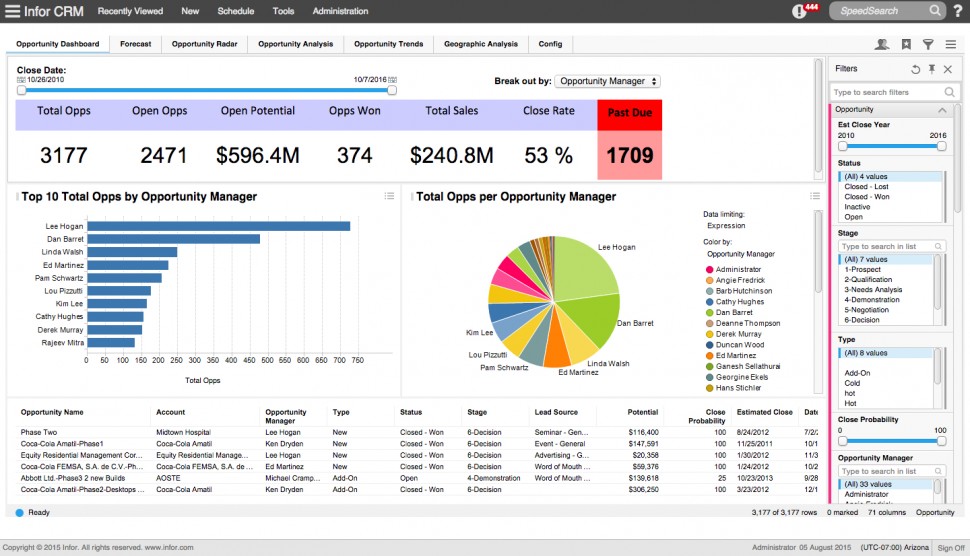The height and width of the screenshot is (556, 970).
Task: Sort by the Opportunity Name column header
Action: tap(52, 412)
